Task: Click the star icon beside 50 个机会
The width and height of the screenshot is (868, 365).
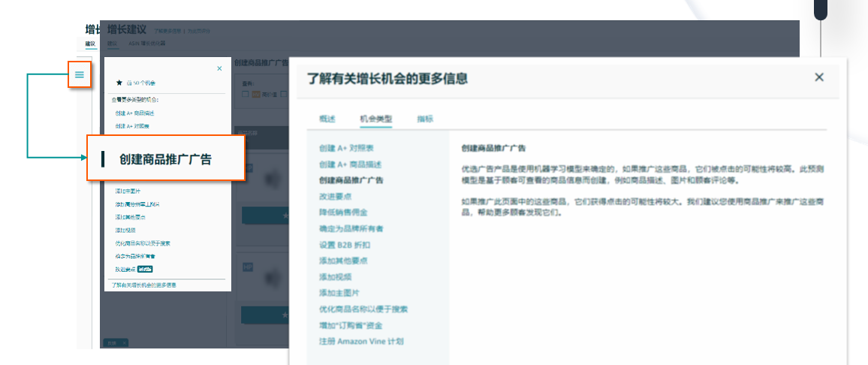Action: [119, 83]
